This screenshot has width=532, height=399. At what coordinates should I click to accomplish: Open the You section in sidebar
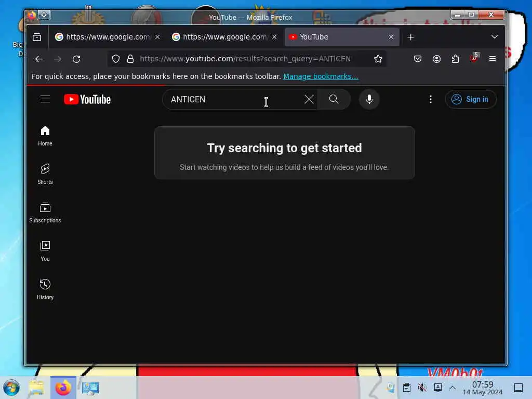click(x=45, y=251)
